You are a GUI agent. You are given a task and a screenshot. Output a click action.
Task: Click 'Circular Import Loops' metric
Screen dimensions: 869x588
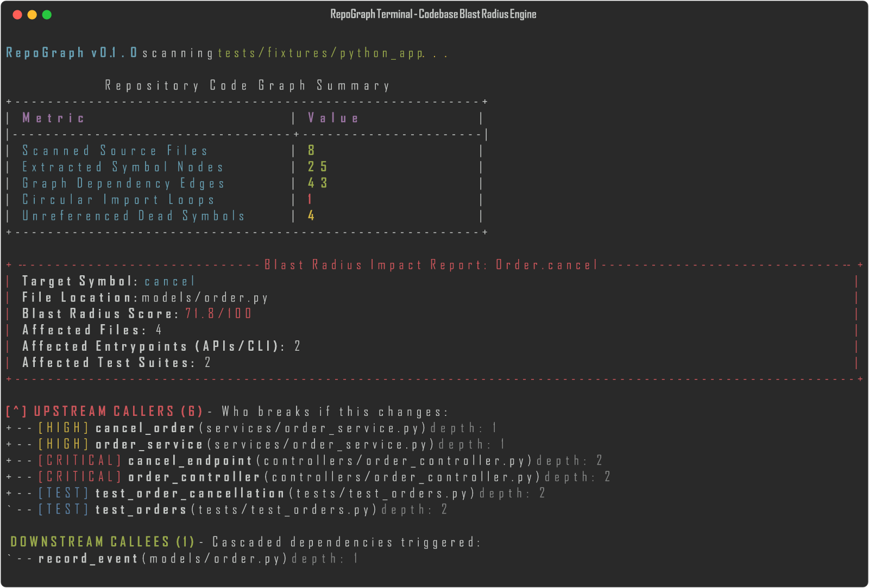pyautogui.click(x=118, y=199)
